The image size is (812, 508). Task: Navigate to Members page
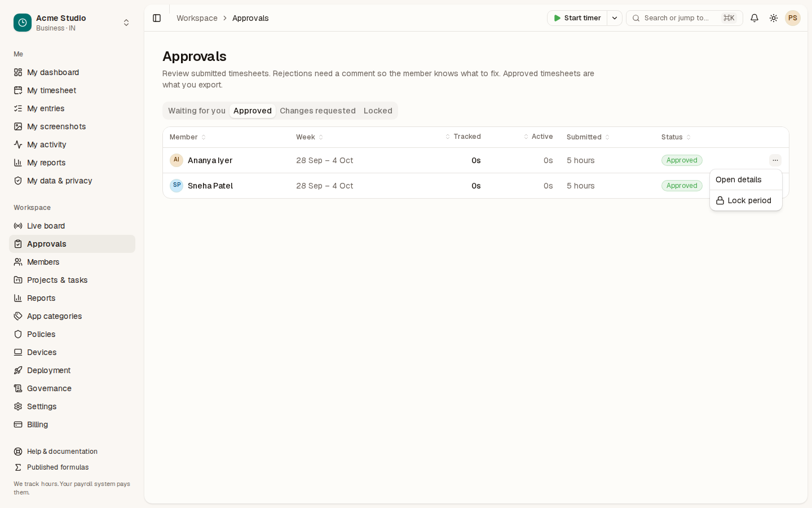(72, 262)
